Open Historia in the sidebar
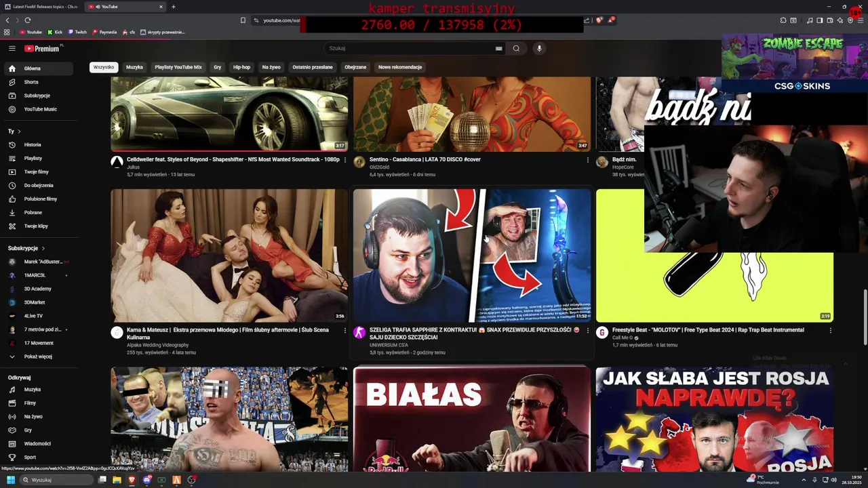Screen dimensions: 868x488 (x=38, y=144)
